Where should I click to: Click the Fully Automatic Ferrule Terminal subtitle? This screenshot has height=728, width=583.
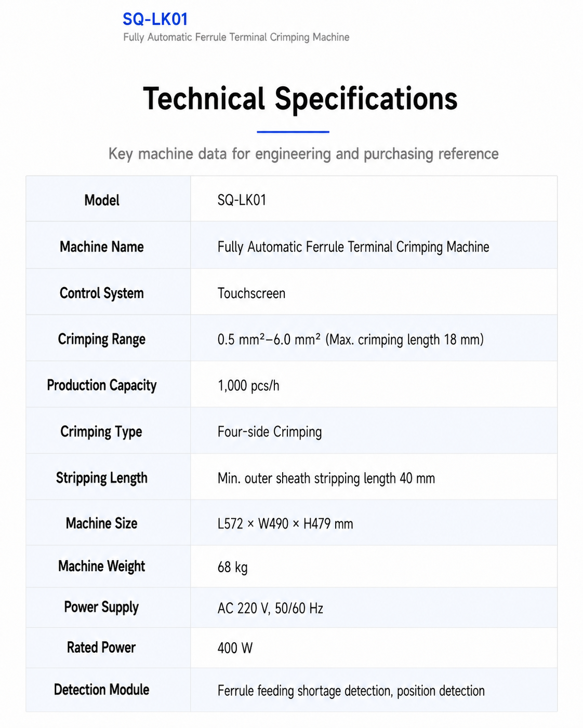pos(236,37)
